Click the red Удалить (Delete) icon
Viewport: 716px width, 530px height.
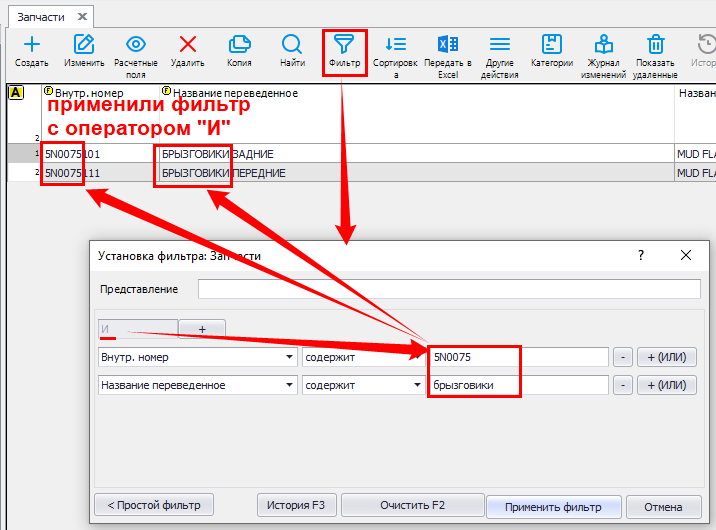click(x=187, y=44)
